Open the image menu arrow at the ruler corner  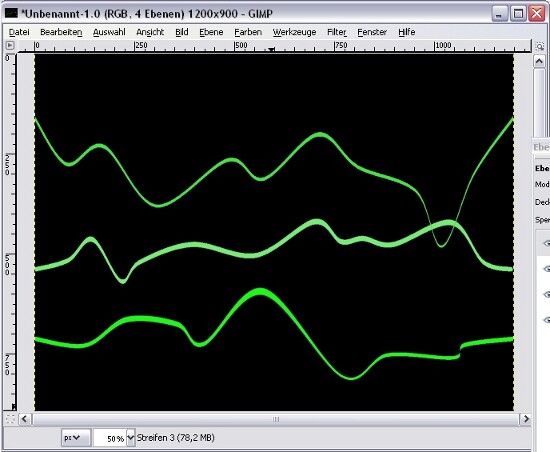(x=10, y=45)
